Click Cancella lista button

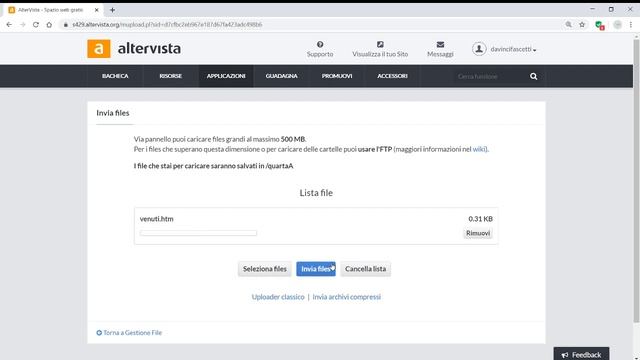pyautogui.click(x=365, y=269)
